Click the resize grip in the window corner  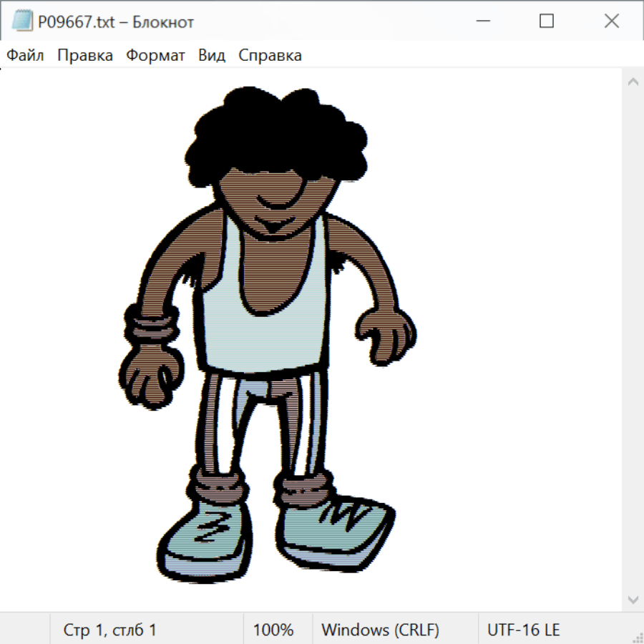pyautogui.click(x=638, y=638)
